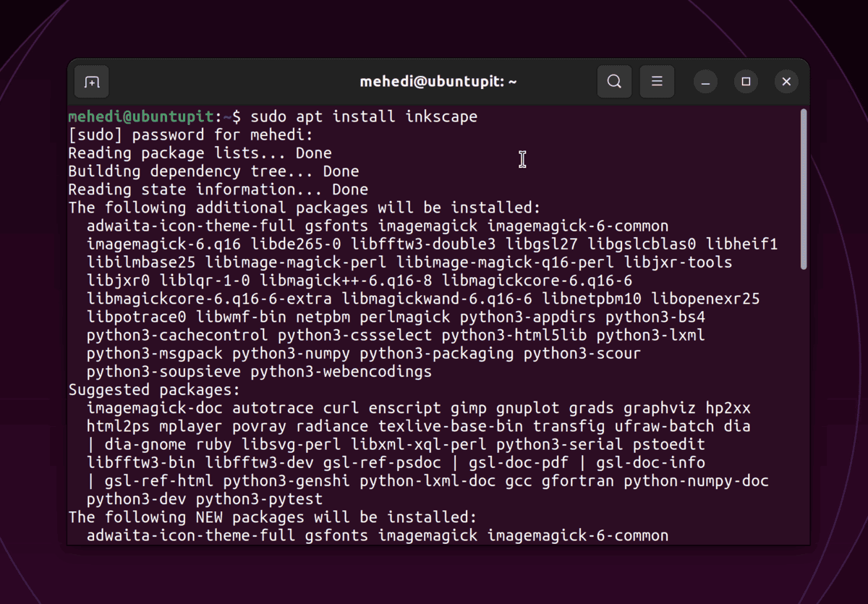The width and height of the screenshot is (868, 604).
Task: Click the package name python3-numpy
Action: click(292, 354)
